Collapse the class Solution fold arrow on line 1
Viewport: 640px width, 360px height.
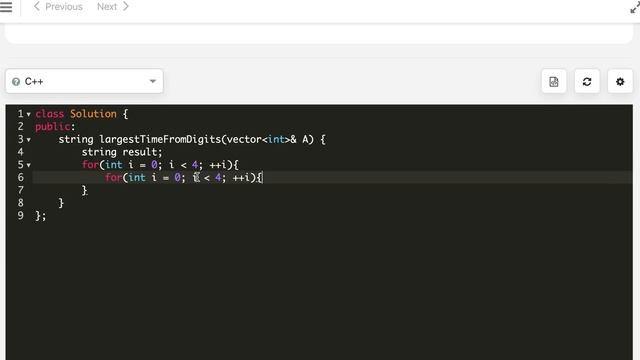point(29,115)
